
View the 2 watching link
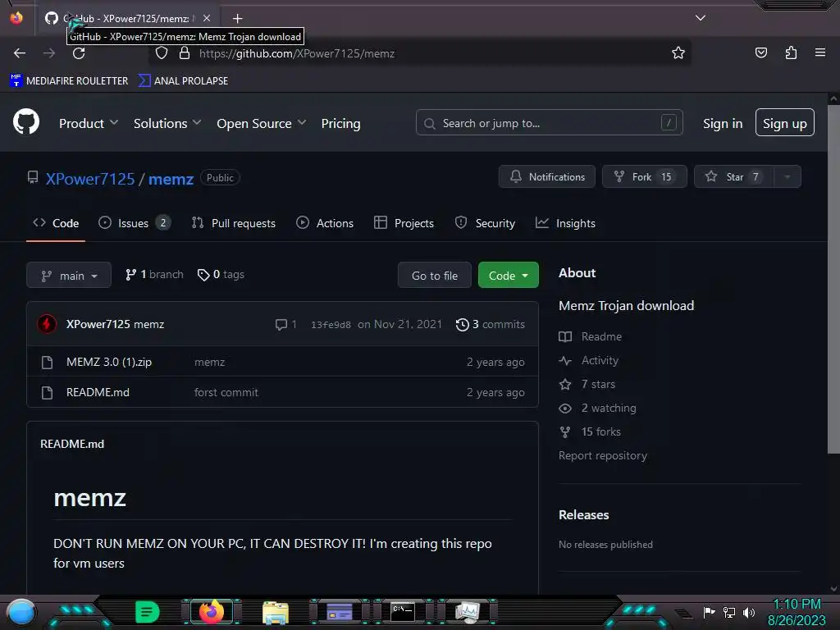click(597, 409)
